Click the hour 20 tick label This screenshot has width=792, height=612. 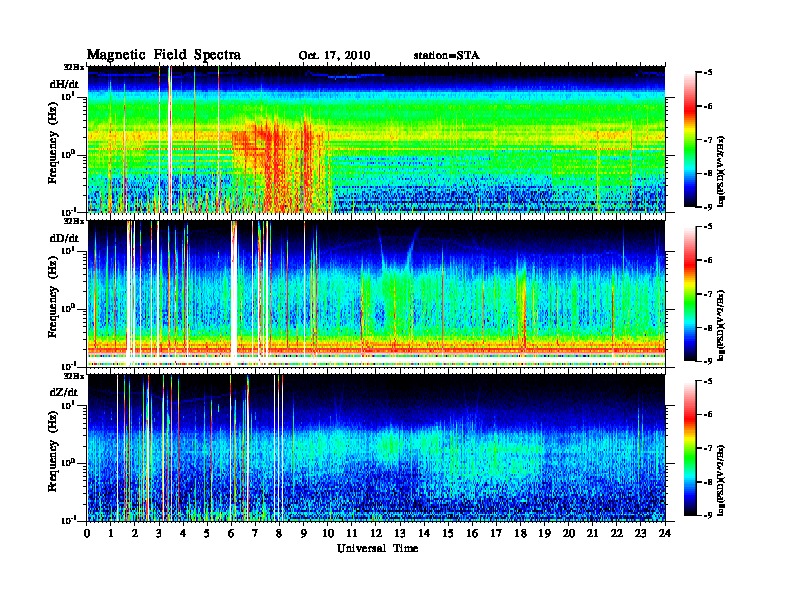(568, 534)
